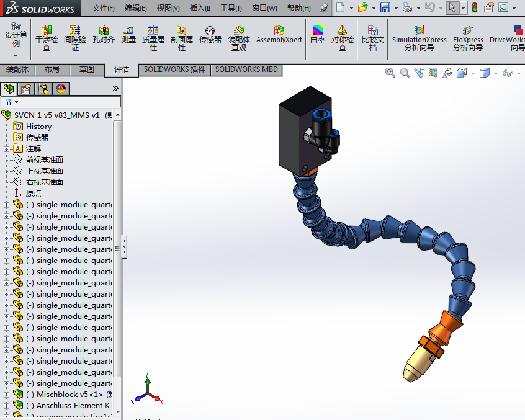The width and height of the screenshot is (525, 420).
Task: Switch to FeatureManager design tree tab
Action: (9, 89)
